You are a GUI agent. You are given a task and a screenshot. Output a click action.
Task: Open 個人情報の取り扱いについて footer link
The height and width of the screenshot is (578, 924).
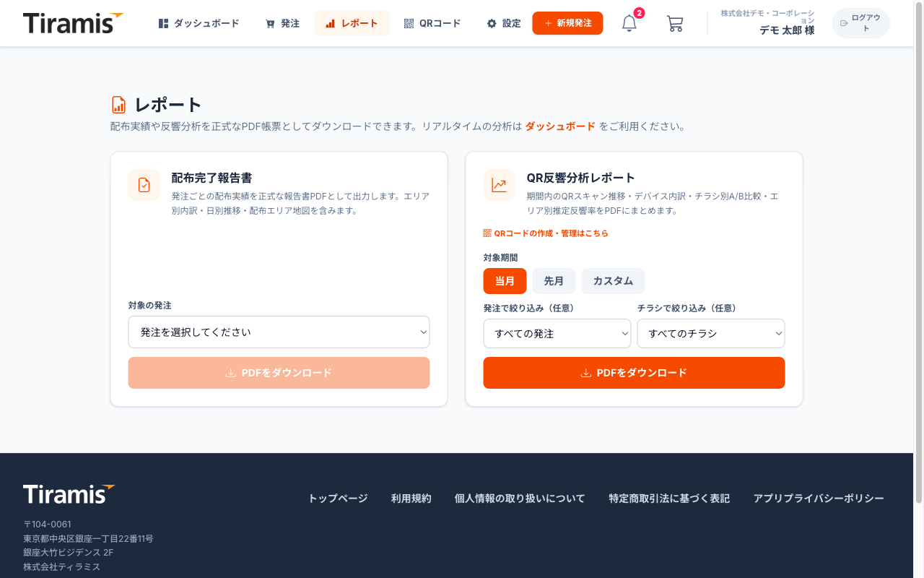pyautogui.click(x=520, y=499)
